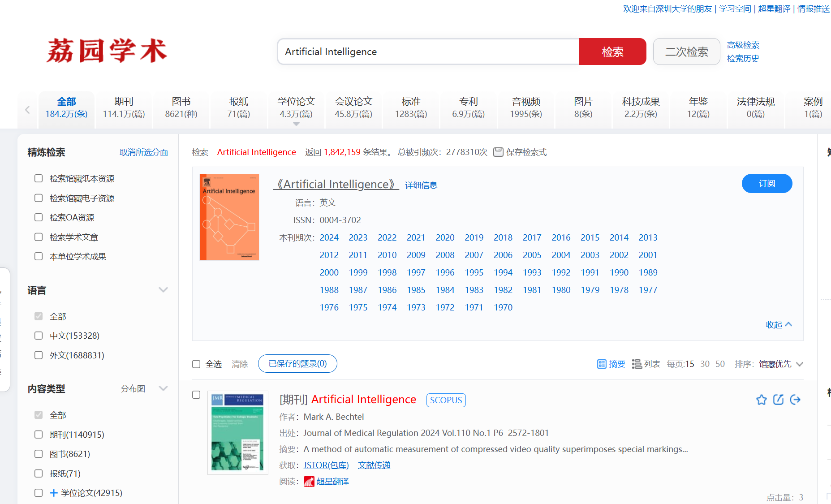Click the Journal of Medical Regulation cover thumbnail

[238, 432]
